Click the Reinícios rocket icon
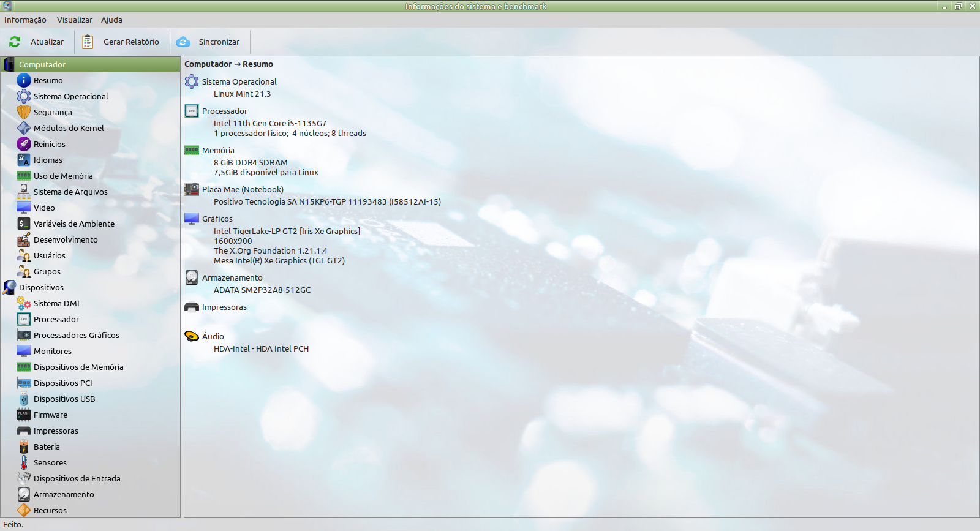The image size is (980, 531). pos(24,144)
